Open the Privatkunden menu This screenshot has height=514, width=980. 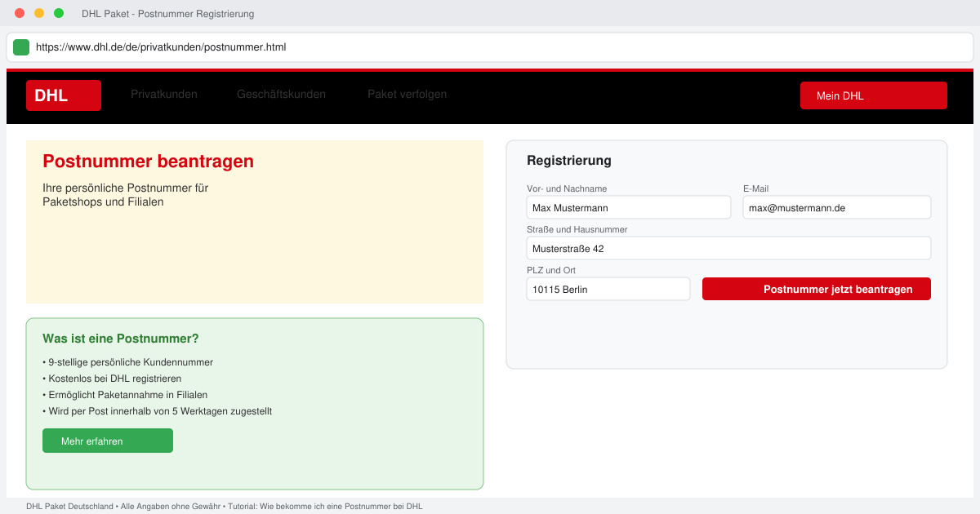[164, 95]
